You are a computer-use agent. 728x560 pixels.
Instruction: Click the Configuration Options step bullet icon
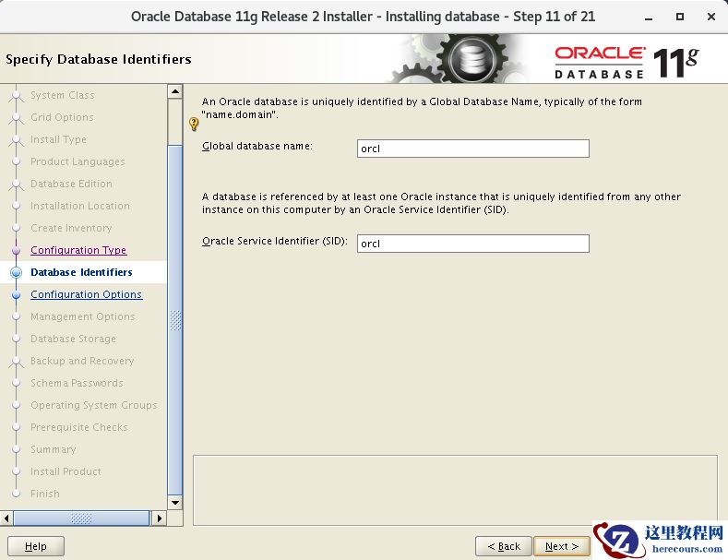(x=17, y=295)
